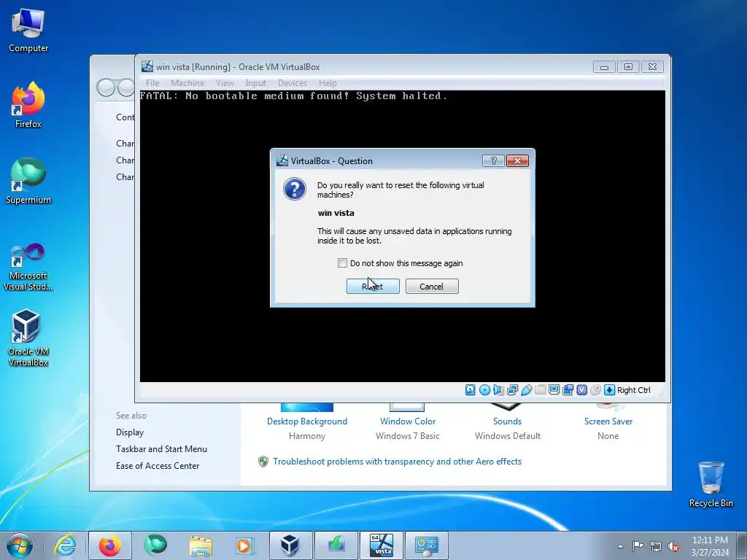Select the Supermium desktop shortcut
Viewport: 747px width, 560px height.
point(28,181)
